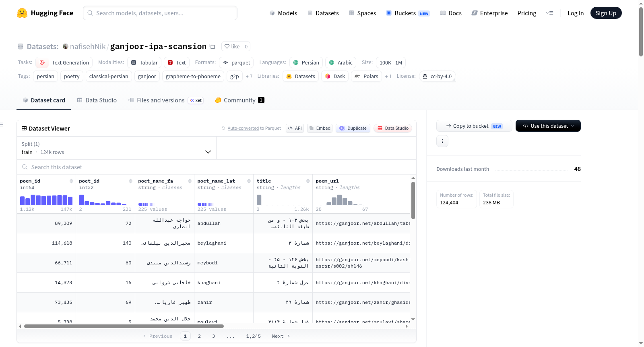Jump to page 1,245

[x=254, y=336]
